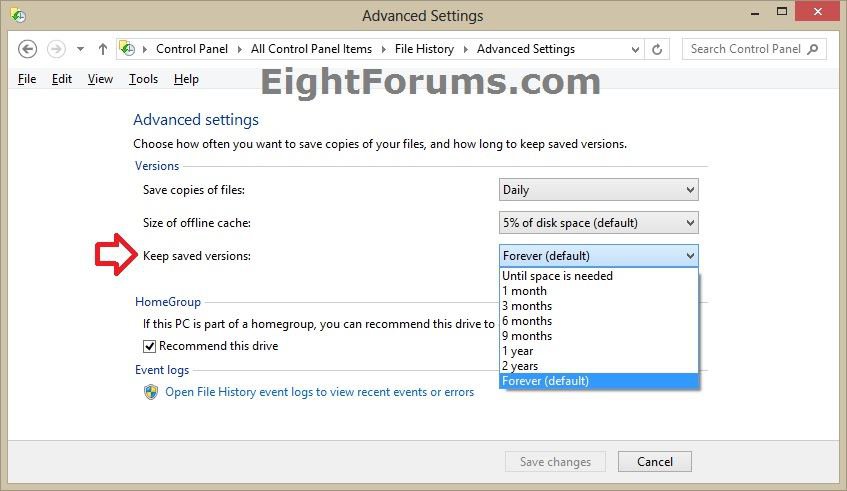Open the Tools menu
This screenshot has height=491, width=847.
pyautogui.click(x=143, y=79)
